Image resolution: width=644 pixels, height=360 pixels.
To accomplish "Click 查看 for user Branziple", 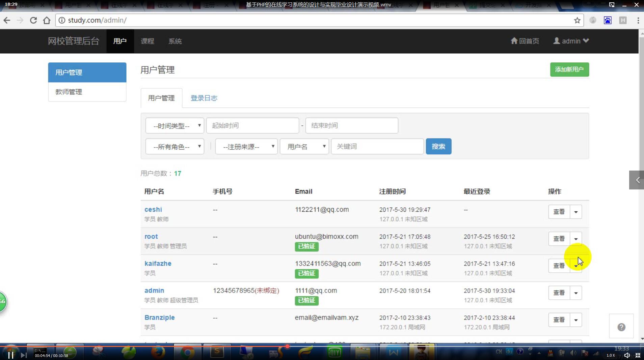I will (x=559, y=320).
